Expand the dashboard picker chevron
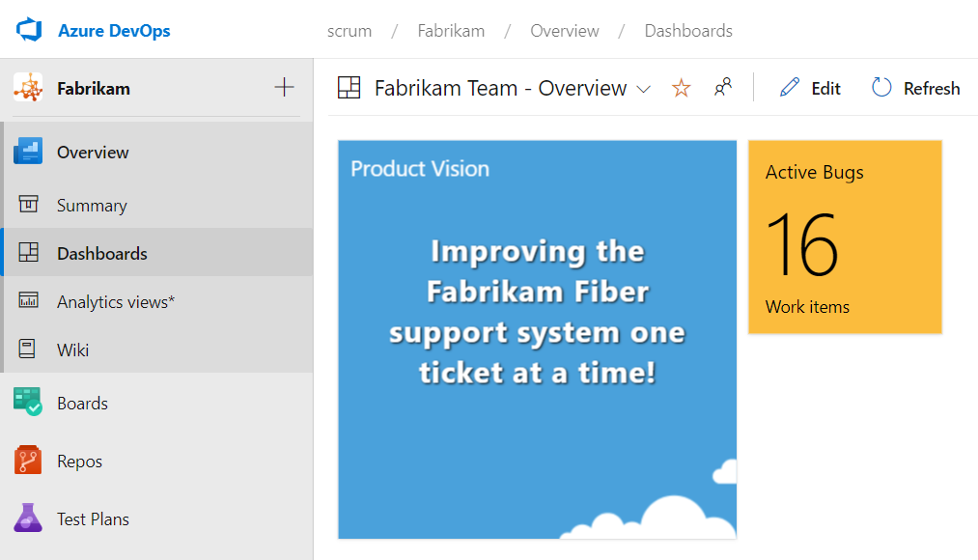978x560 pixels. click(644, 90)
